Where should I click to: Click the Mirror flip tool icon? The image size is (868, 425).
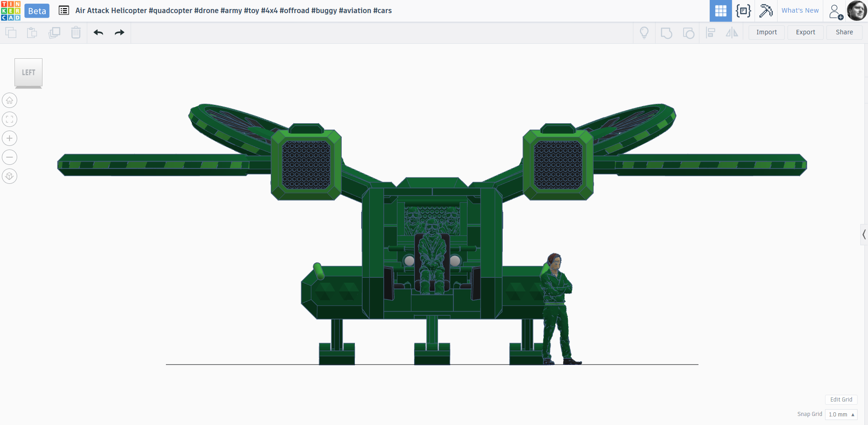tap(732, 33)
